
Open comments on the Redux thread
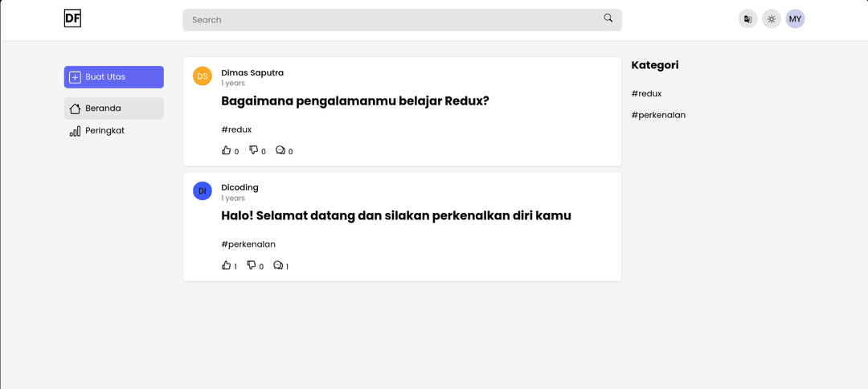point(280,150)
